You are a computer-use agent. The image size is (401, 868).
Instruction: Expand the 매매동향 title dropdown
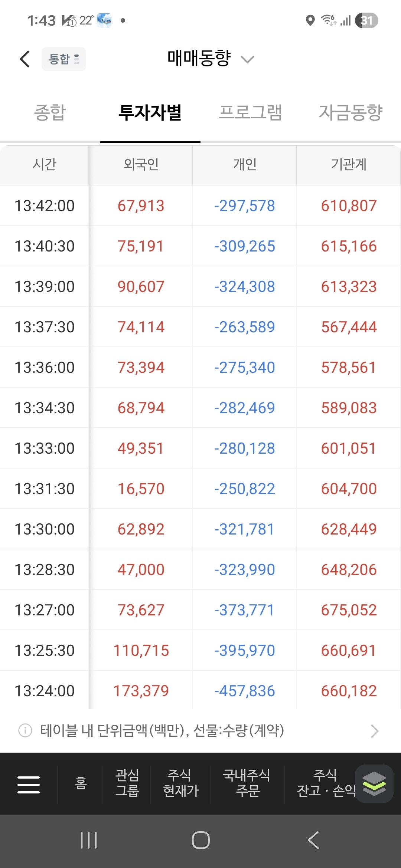[211, 59]
